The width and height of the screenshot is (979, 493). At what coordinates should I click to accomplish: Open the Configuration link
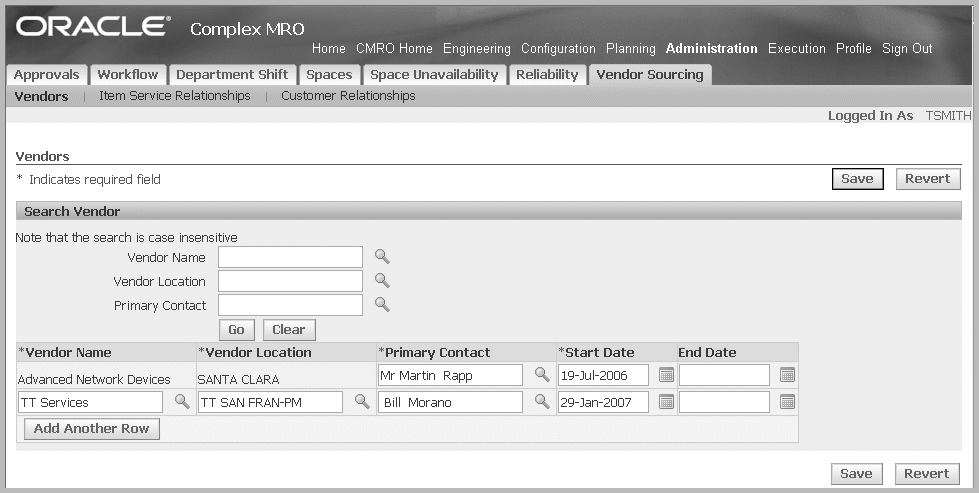558,49
